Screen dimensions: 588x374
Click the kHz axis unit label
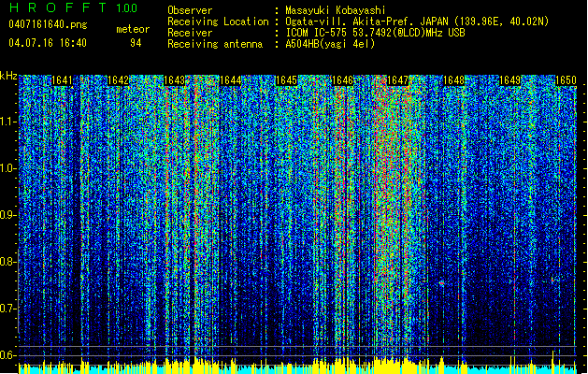(x=8, y=76)
